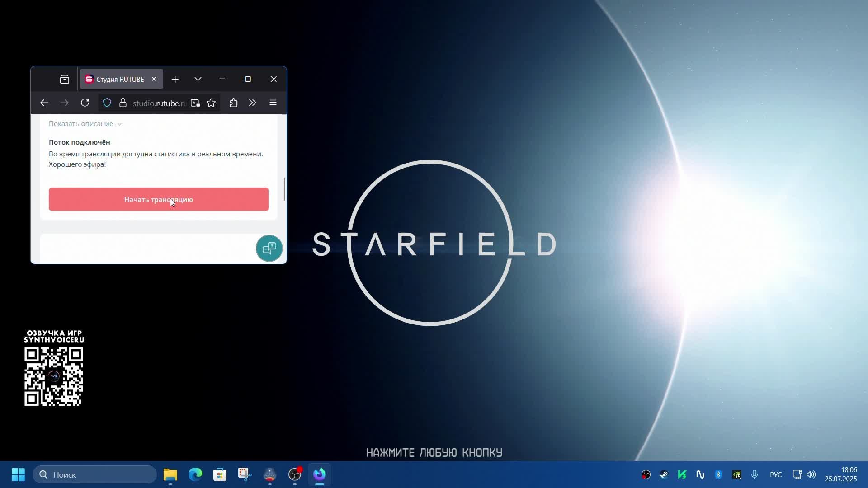The width and height of the screenshot is (868, 488).
Task: Open the taskbar app with spaceship icon
Action: (x=270, y=474)
